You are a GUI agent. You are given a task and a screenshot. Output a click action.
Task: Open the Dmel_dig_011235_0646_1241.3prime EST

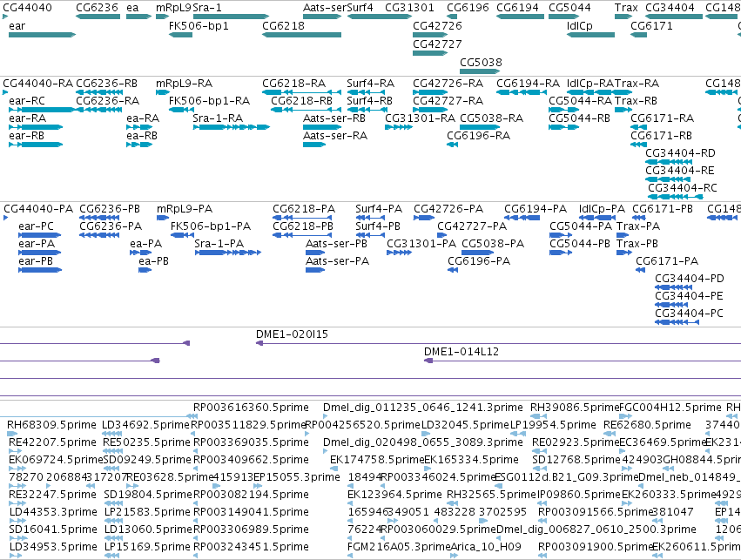click(x=325, y=416)
